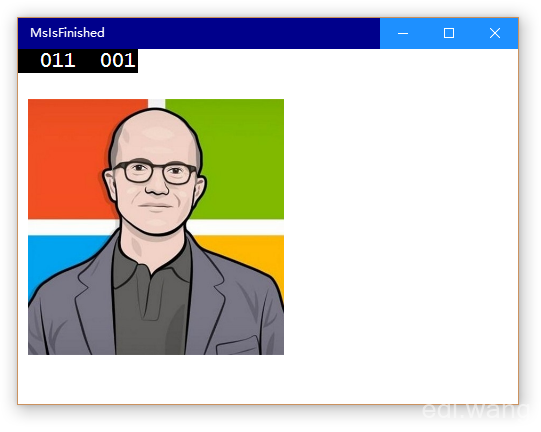541x432 pixels.
Task: Maximize the MsIsFinished window
Action: coord(449,33)
